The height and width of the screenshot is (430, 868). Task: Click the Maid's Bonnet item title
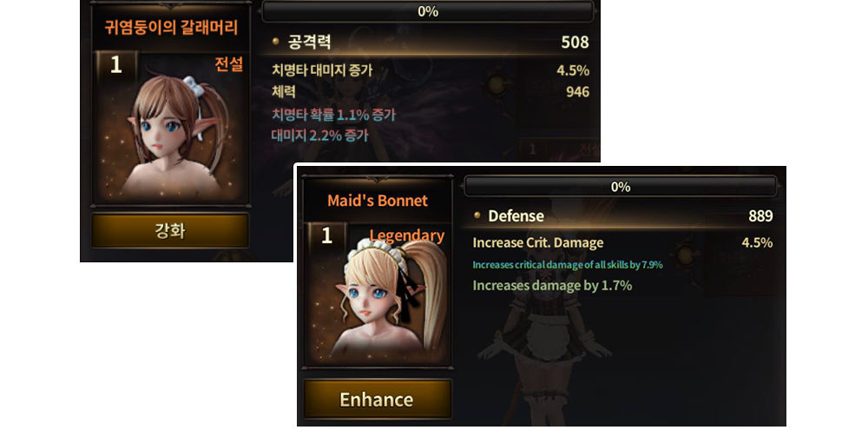[x=378, y=200]
